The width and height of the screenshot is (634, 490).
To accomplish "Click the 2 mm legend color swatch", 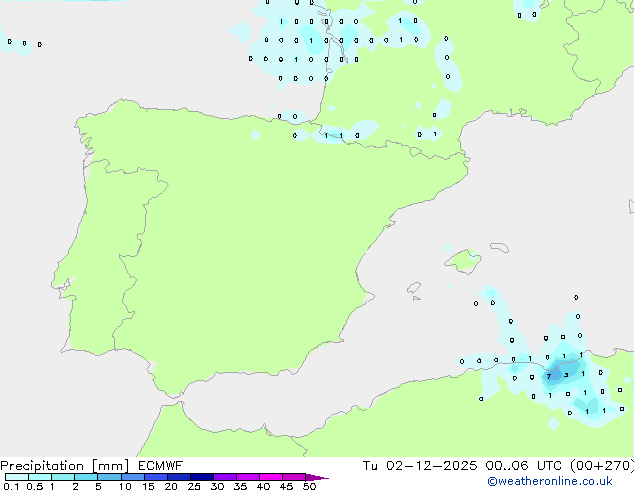I will [86, 477].
